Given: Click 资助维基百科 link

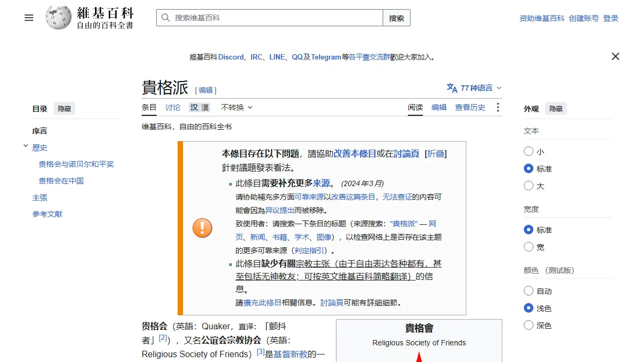Looking at the screenshot, I should pos(542,18).
